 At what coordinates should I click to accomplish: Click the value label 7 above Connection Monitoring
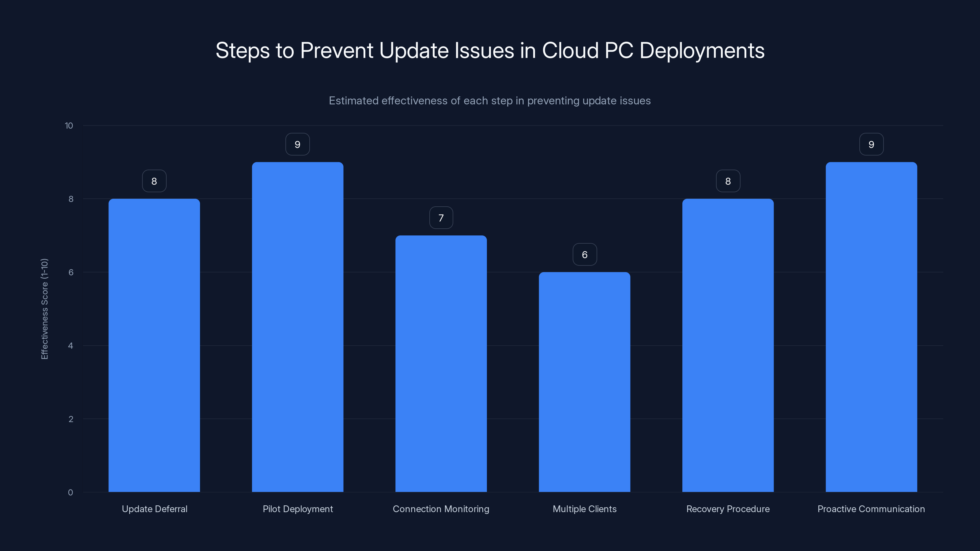pyautogui.click(x=441, y=217)
